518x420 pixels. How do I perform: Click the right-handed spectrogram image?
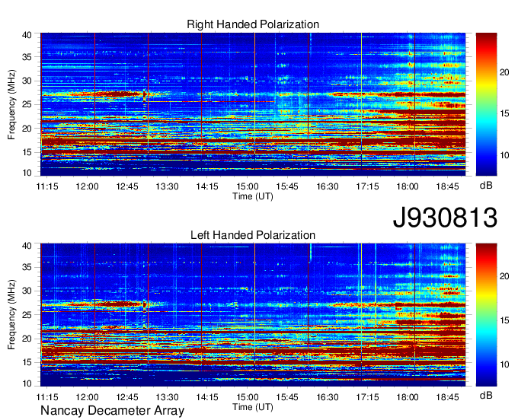[x=253, y=104]
